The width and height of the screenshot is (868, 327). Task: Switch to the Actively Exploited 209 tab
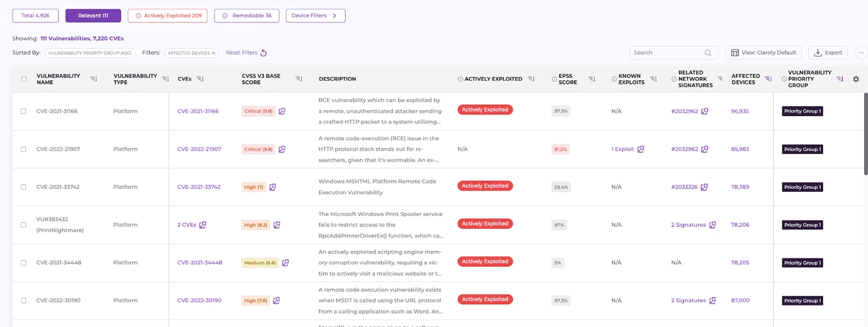click(x=168, y=16)
